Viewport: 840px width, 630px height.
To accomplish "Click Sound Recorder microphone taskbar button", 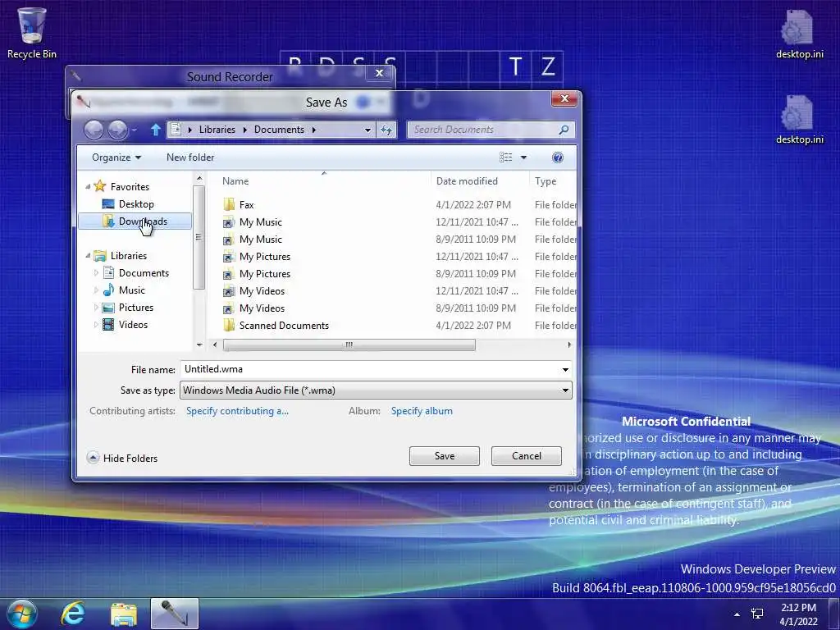I will pos(175,614).
